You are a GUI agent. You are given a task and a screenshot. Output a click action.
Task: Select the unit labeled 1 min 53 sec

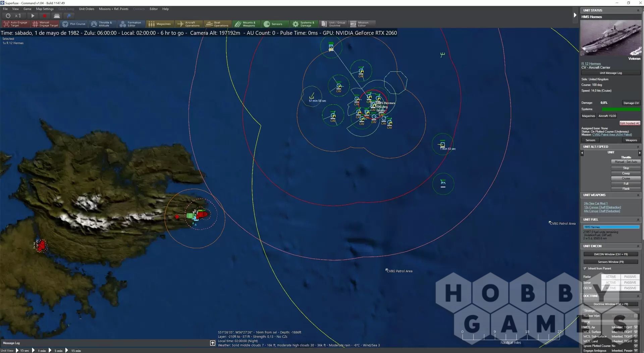point(442,144)
